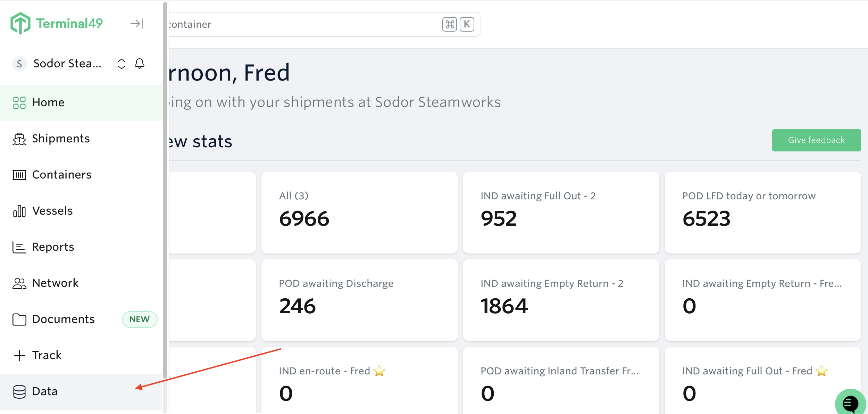Image resolution: width=868 pixels, height=414 pixels.
Task: Focus the container search field
Action: [x=324, y=24]
